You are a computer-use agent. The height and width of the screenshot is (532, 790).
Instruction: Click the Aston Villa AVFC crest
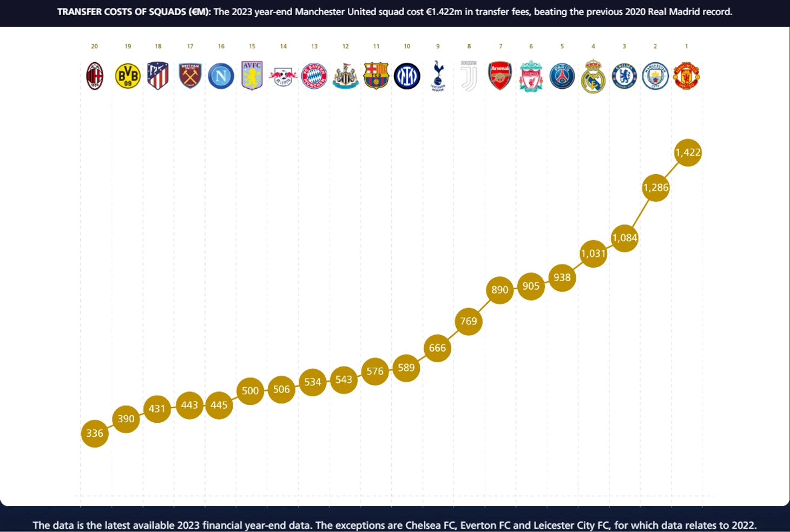(x=252, y=76)
